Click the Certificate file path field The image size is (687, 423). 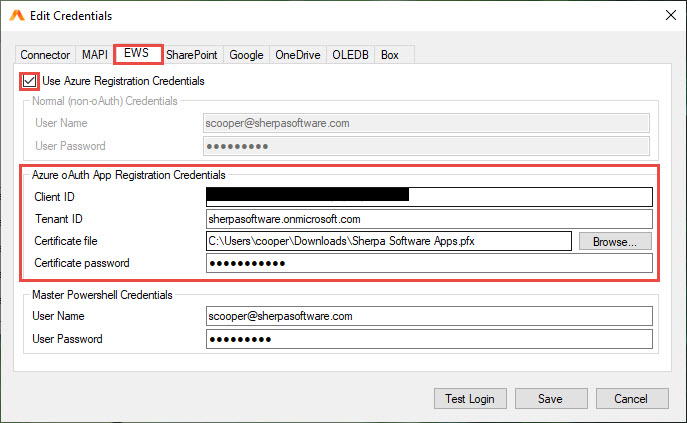pos(388,241)
